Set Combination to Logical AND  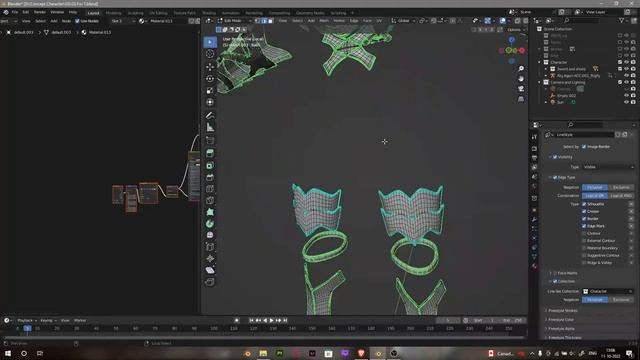(621, 196)
